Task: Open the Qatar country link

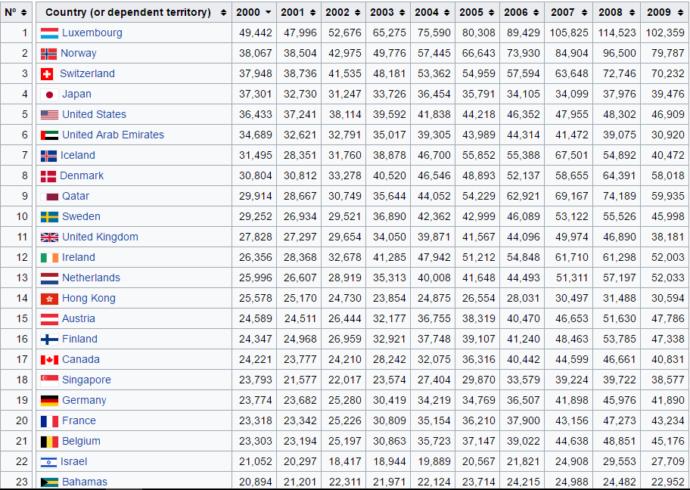Action: tap(75, 196)
